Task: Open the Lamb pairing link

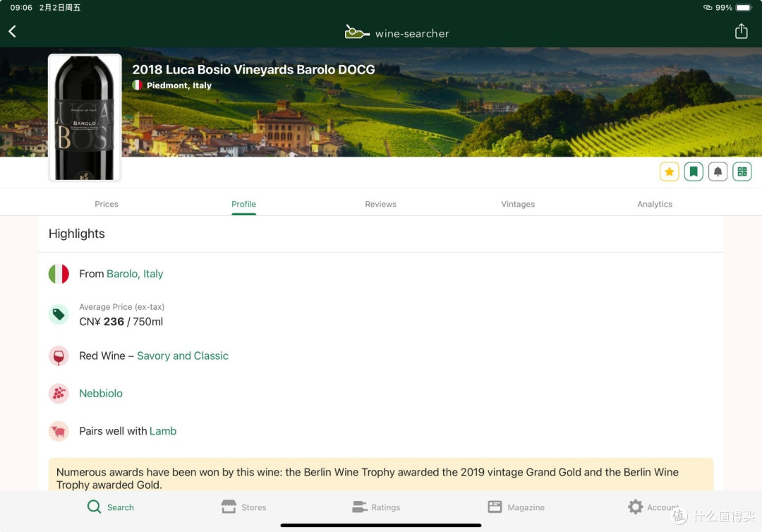Action: tap(163, 431)
